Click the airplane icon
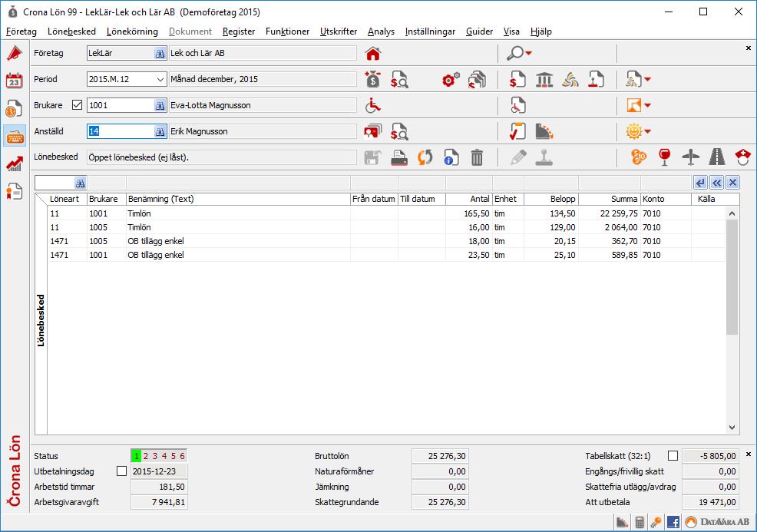Image resolution: width=757 pixels, height=532 pixels. coord(691,157)
